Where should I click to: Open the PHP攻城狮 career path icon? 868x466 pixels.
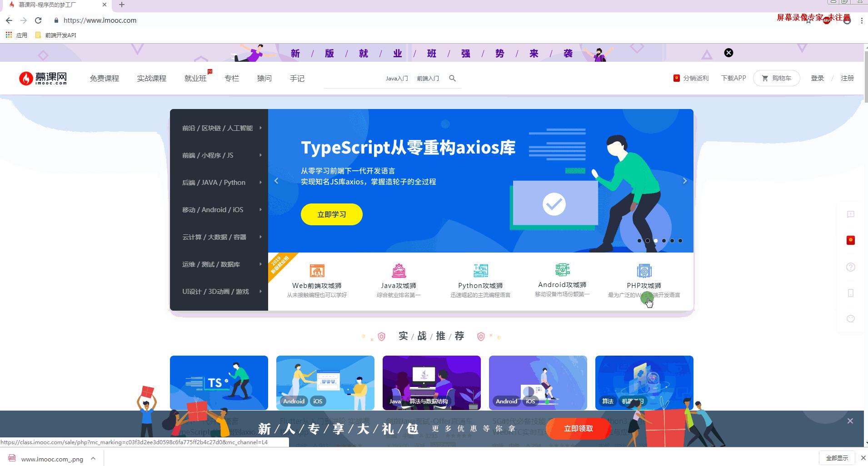click(644, 270)
